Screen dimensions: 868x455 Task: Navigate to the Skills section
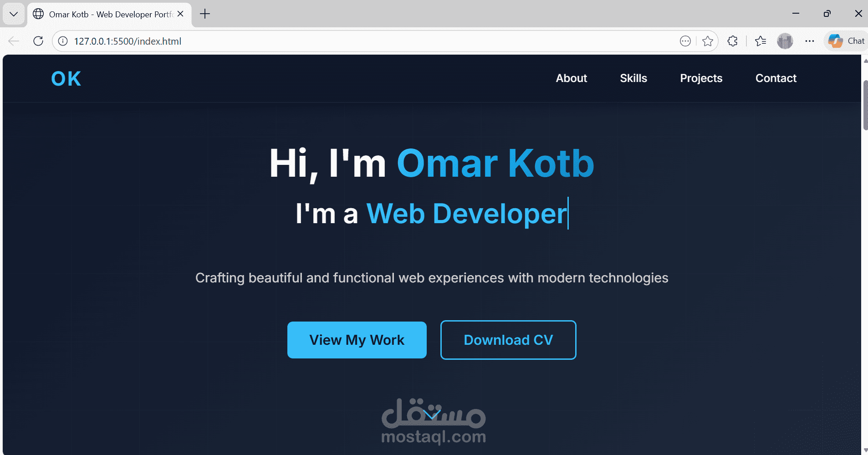[x=633, y=78]
